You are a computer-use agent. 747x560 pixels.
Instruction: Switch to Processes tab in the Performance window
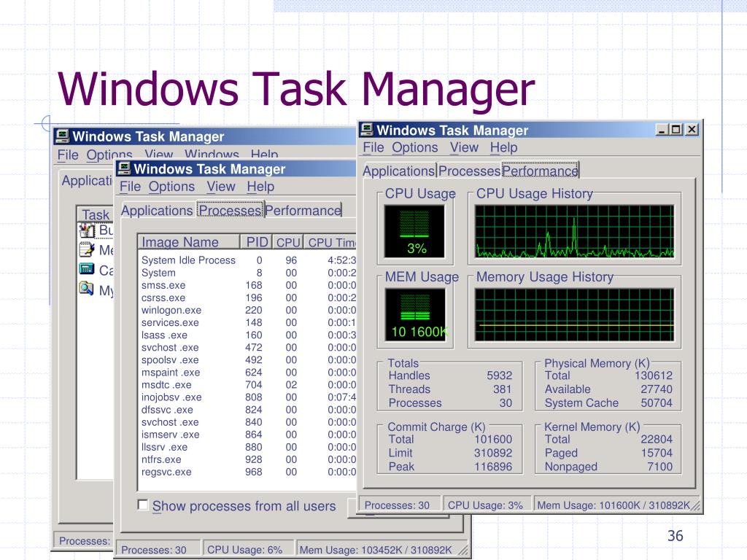[x=469, y=171]
